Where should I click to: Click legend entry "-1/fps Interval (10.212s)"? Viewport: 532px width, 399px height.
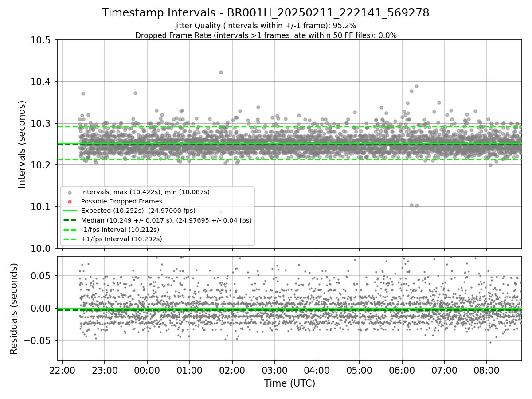tap(120, 230)
